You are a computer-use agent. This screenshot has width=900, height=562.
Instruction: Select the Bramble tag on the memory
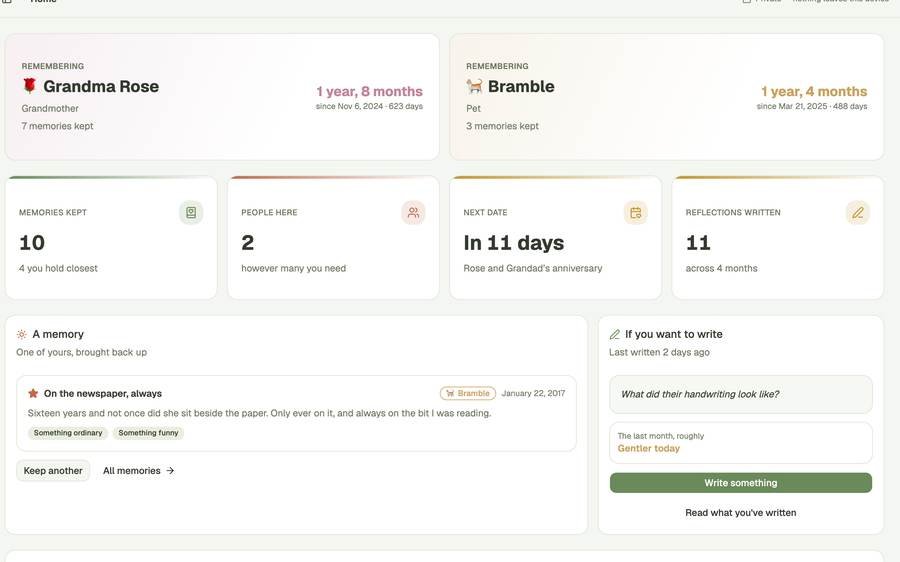468,393
